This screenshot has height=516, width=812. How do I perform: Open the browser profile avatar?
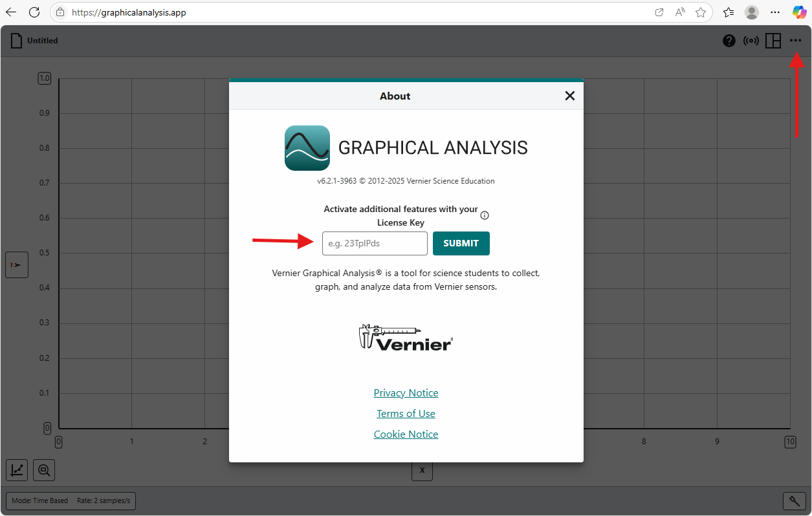click(x=752, y=12)
